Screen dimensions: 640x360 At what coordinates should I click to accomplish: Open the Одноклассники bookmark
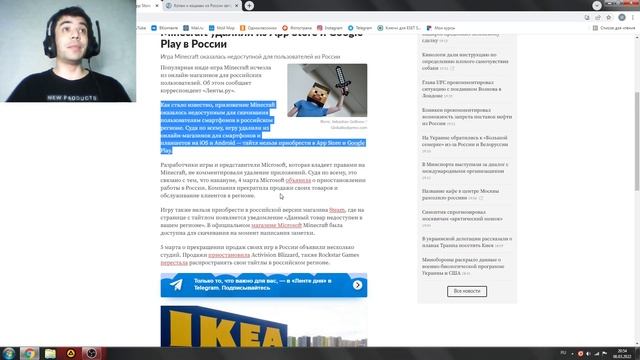point(258,28)
